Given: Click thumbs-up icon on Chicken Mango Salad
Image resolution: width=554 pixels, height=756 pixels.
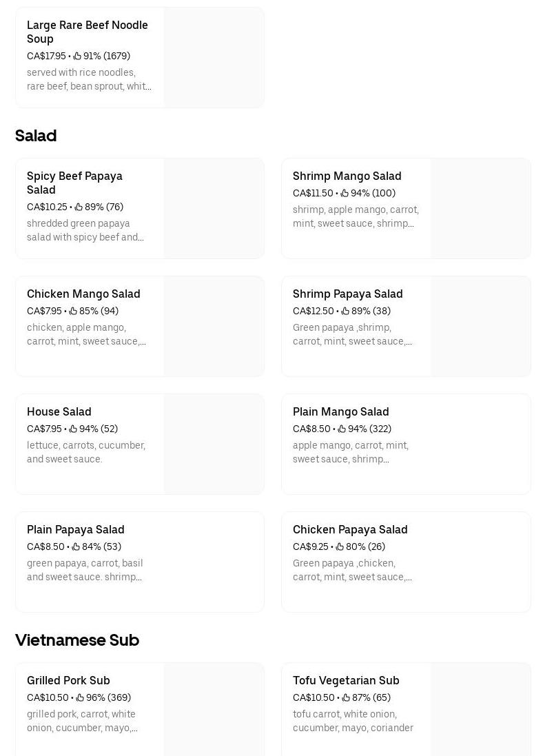Looking at the screenshot, I should 73,311.
